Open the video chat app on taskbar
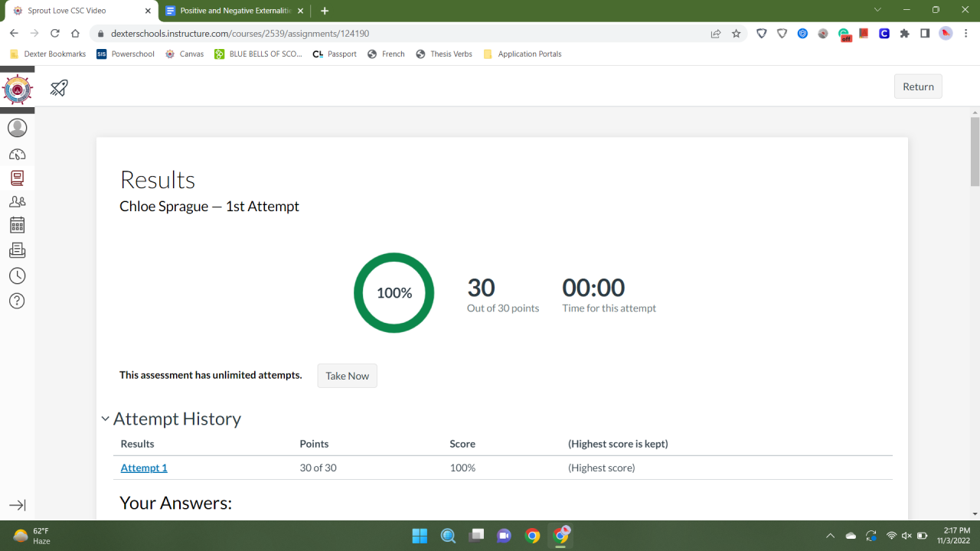 click(504, 536)
